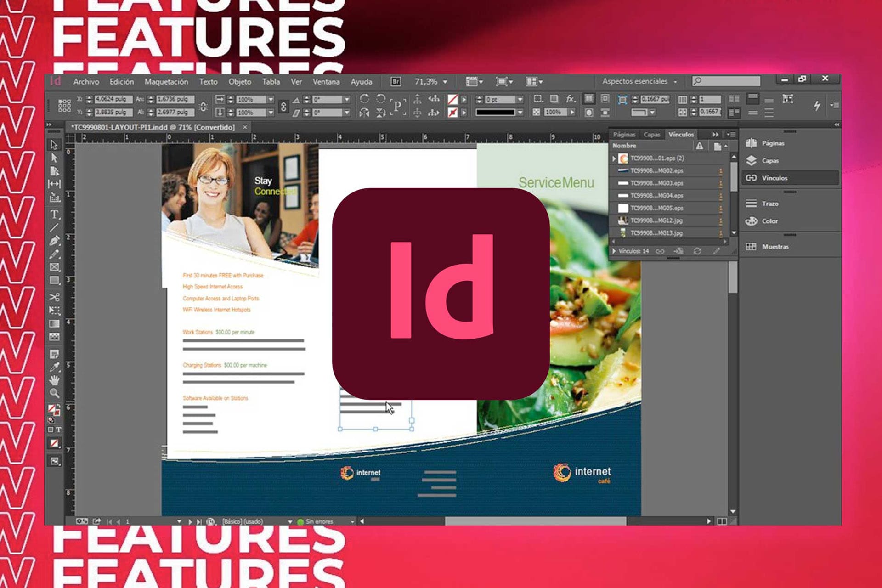This screenshot has height=588, width=882.
Task: Select the Zoom magnifier tool
Action: pos(54,393)
